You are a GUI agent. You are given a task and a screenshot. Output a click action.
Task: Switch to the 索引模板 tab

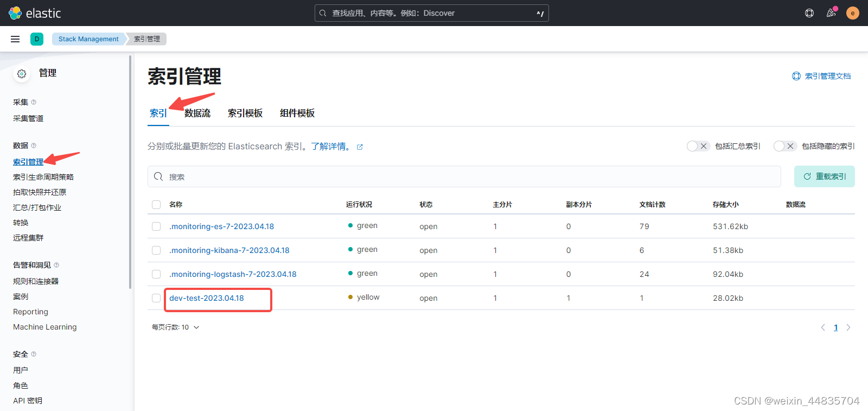(x=245, y=113)
